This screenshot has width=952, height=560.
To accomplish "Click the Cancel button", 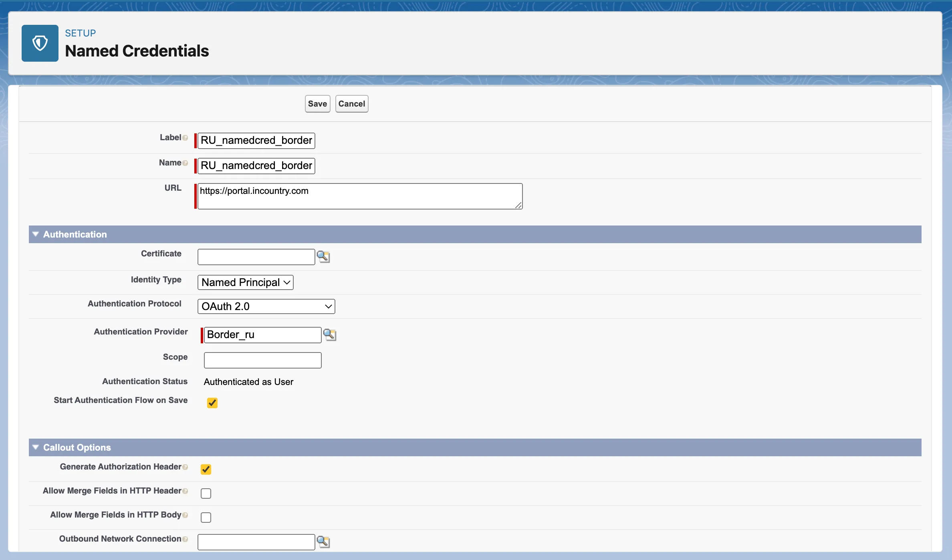I will tap(351, 104).
